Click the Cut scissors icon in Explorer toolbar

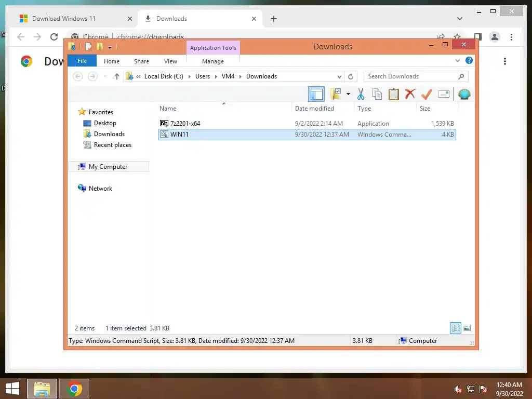pos(361,95)
